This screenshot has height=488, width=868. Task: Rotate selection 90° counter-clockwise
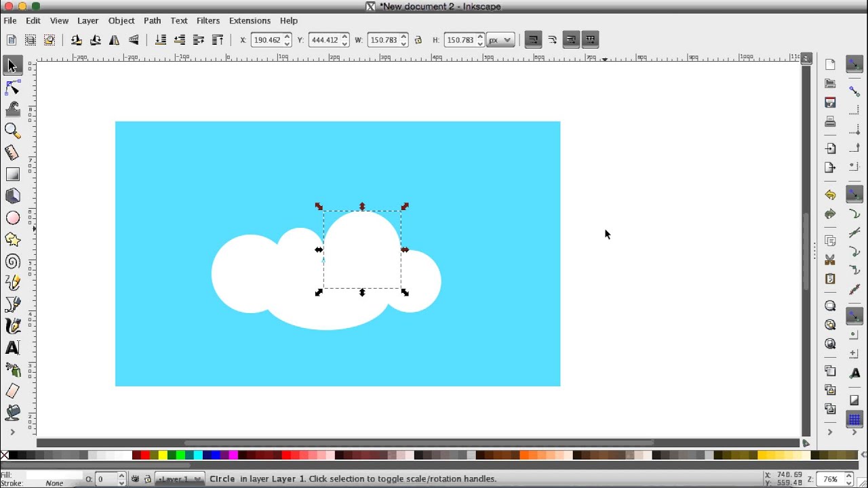point(76,40)
